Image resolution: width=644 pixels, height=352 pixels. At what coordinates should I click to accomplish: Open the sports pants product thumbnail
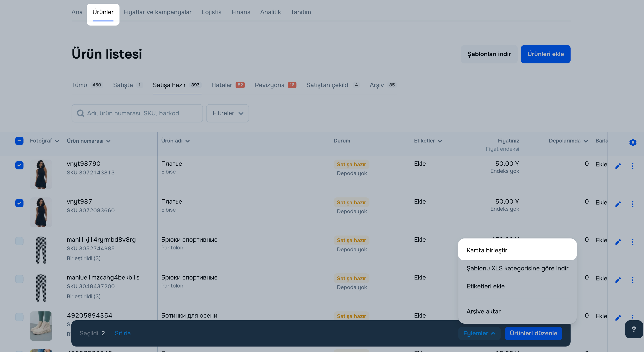coord(41,250)
